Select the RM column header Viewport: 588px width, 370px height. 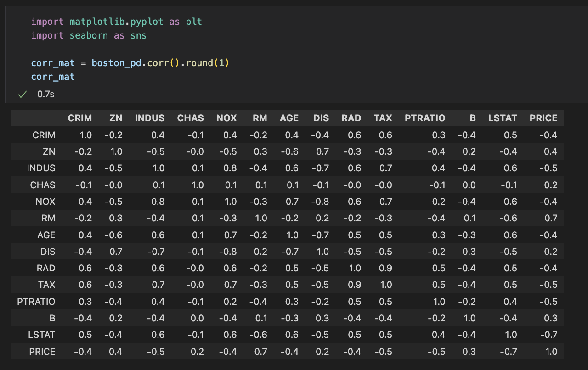[x=260, y=118]
